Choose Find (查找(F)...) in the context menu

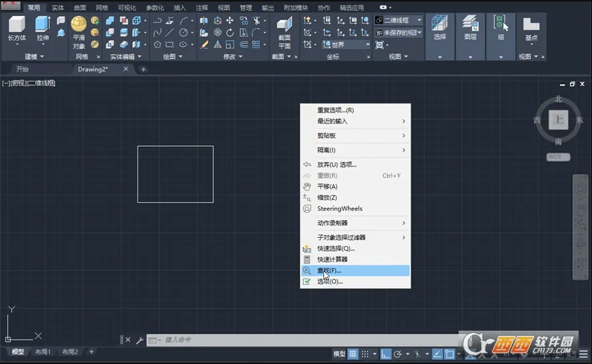click(355, 271)
